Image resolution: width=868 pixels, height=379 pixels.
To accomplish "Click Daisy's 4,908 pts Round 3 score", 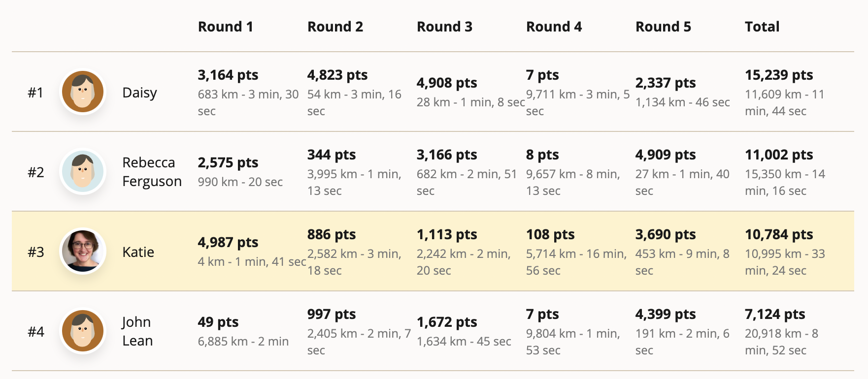I will [447, 83].
